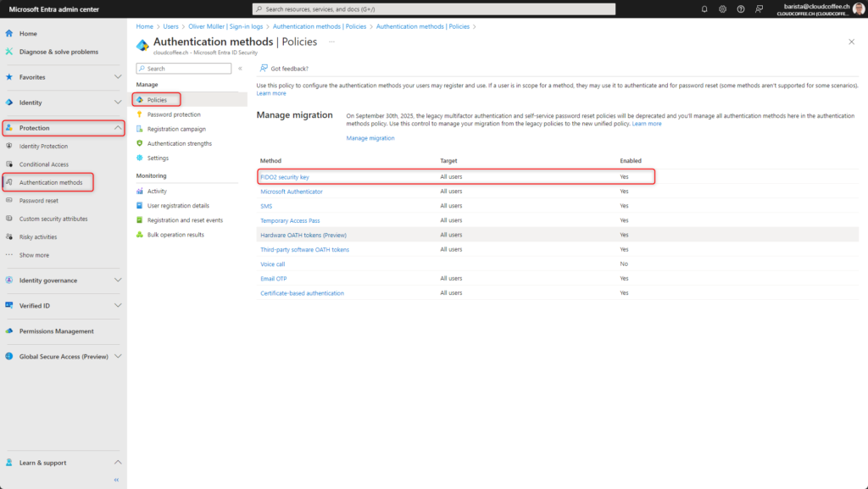This screenshot has height=489, width=868.
Task: Click Risky activities icon
Action: point(8,236)
